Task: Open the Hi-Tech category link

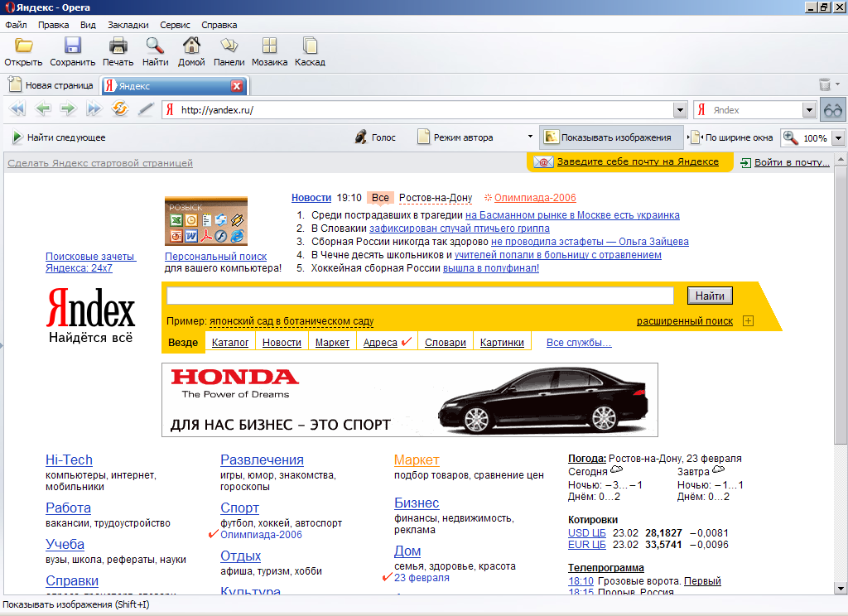Action: [x=69, y=460]
